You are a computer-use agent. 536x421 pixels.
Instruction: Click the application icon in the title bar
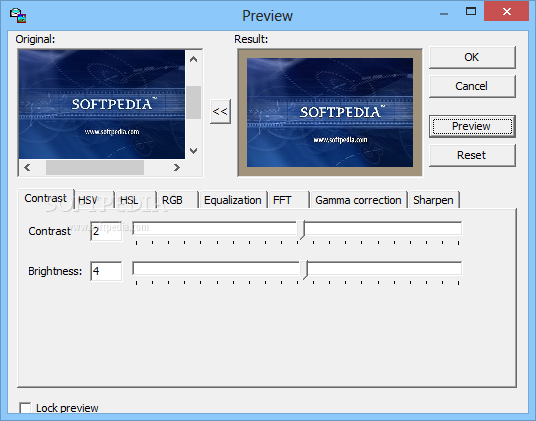click(18, 15)
